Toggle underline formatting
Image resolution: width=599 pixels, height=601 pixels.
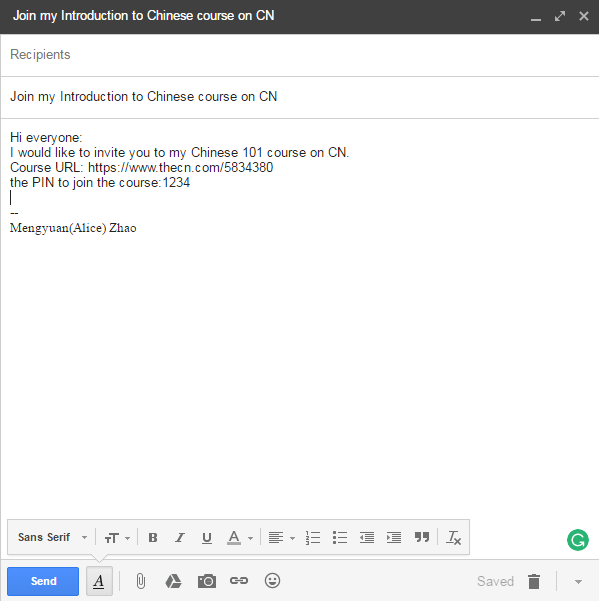click(x=207, y=538)
